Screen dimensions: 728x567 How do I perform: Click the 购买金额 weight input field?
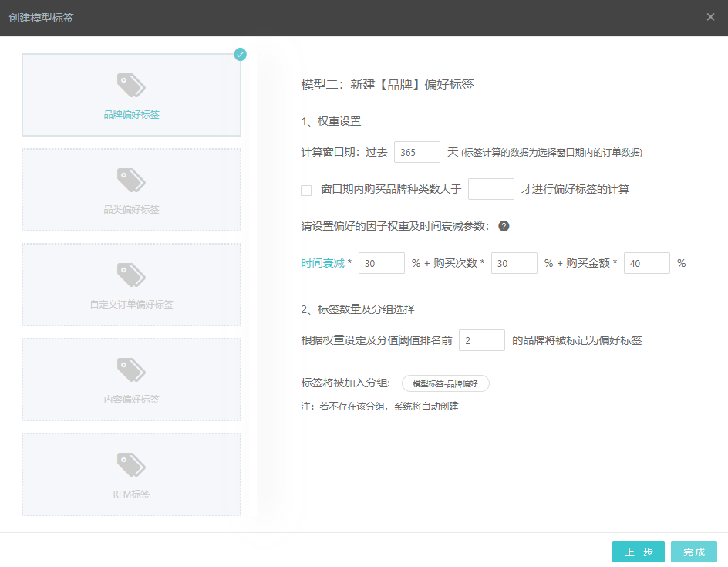pos(646,263)
